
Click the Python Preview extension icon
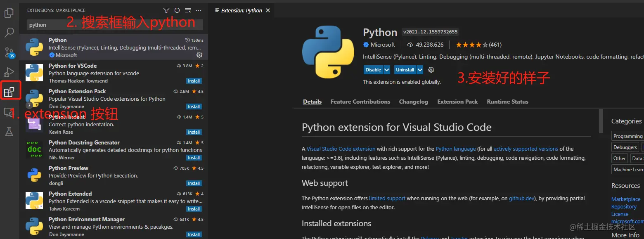[34, 175]
